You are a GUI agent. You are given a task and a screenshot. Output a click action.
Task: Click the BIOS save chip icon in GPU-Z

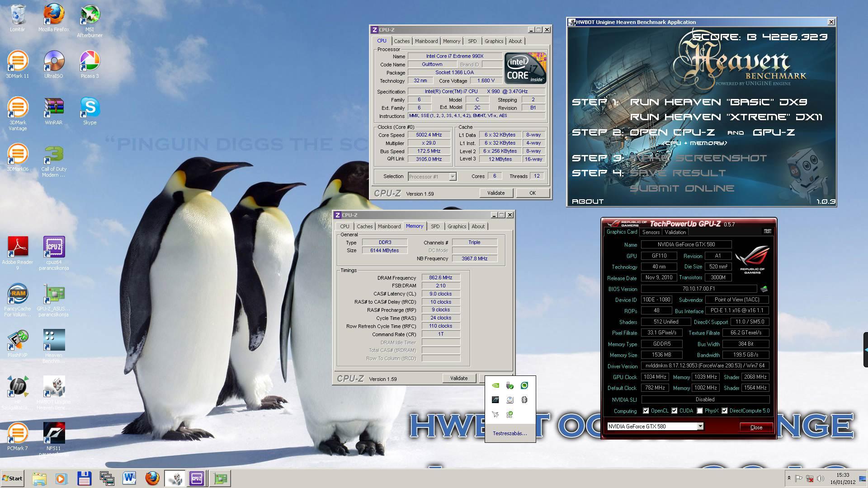[x=764, y=289]
